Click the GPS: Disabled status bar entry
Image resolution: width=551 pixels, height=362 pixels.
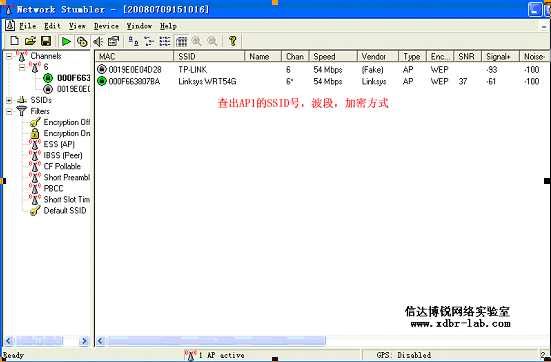[x=404, y=355]
